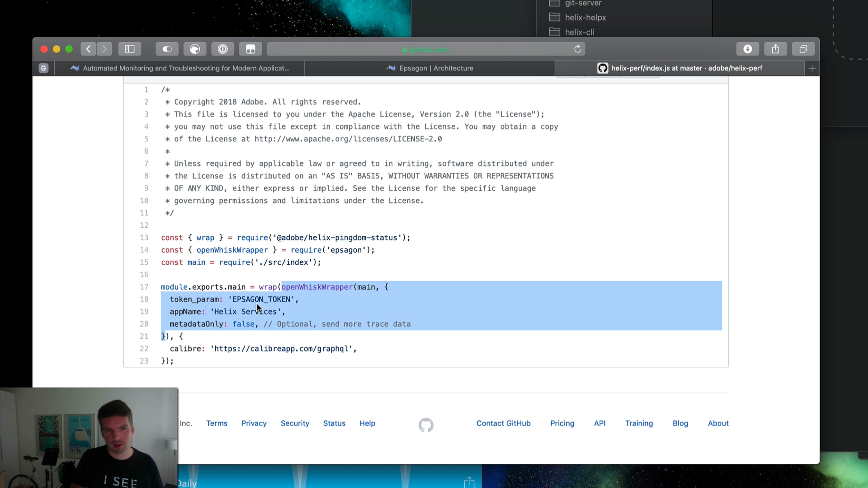Show all tabs overview button
This screenshot has height=488, width=868.
point(803,49)
